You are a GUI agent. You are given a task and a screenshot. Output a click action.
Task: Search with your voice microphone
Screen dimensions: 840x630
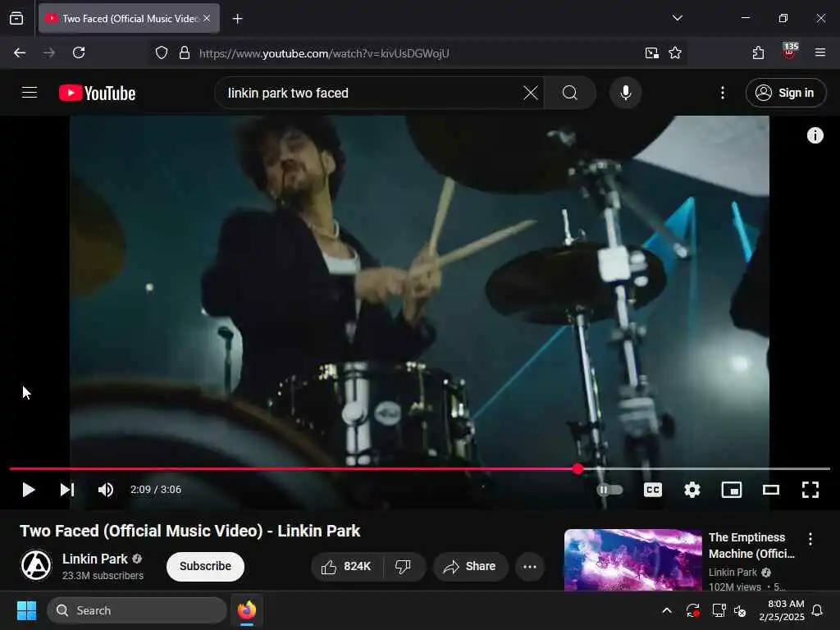click(x=625, y=93)
